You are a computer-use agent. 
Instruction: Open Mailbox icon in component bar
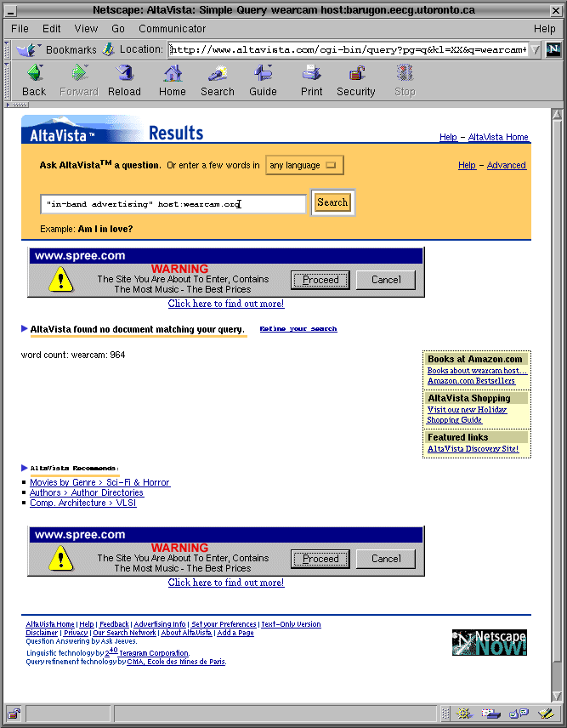(x=490, y=714)
